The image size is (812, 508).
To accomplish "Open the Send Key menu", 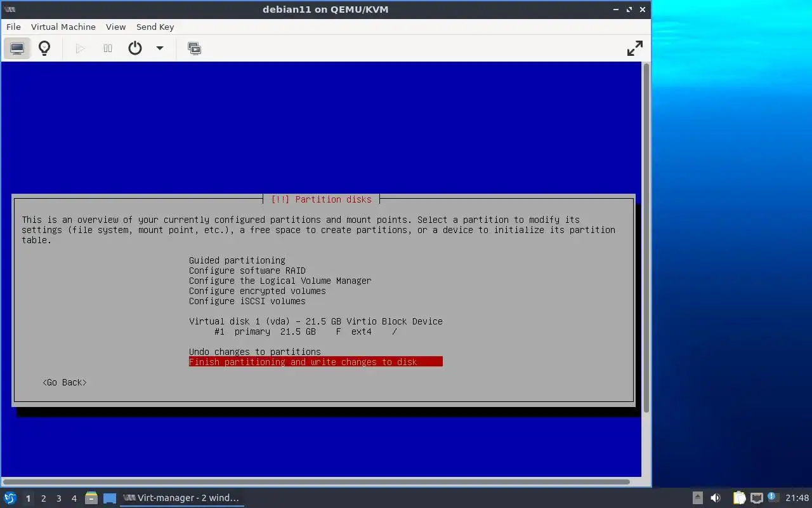I will (x=155, y=27).
